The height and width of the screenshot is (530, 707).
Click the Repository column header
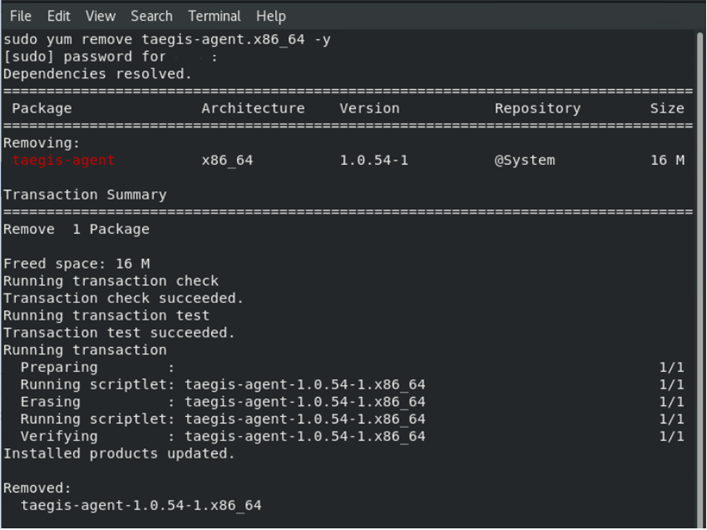(x=537, y=108)
